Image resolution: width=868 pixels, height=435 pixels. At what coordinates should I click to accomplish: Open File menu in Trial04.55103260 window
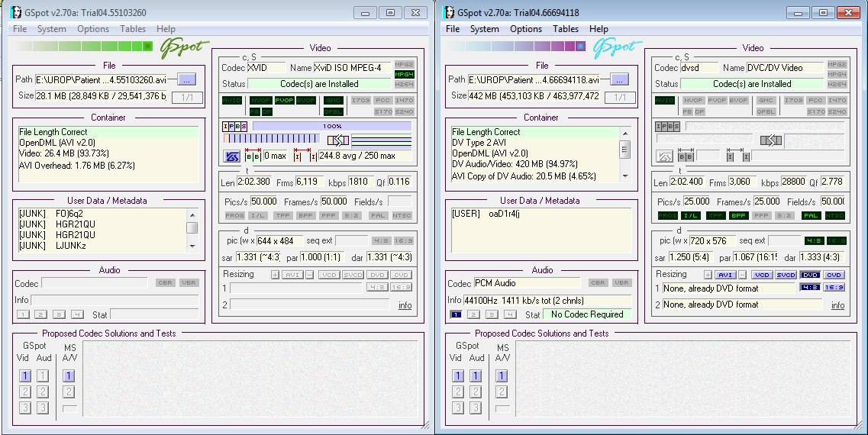click(20, 29)
